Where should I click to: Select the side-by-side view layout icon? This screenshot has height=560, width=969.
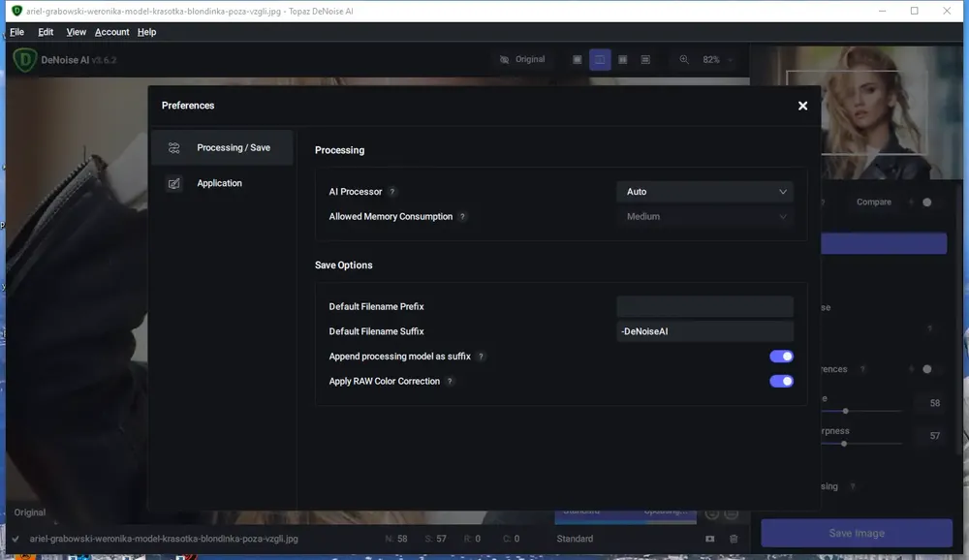tap(623, 59)
